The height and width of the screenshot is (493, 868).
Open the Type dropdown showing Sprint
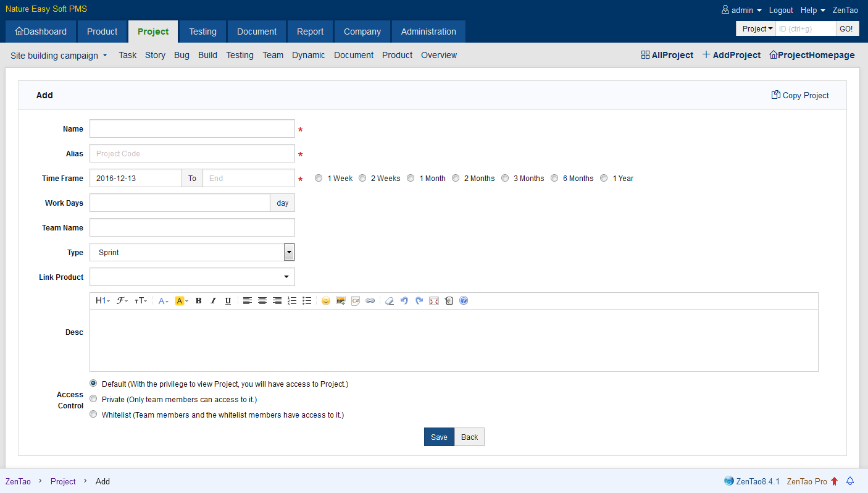coord(192,252)
